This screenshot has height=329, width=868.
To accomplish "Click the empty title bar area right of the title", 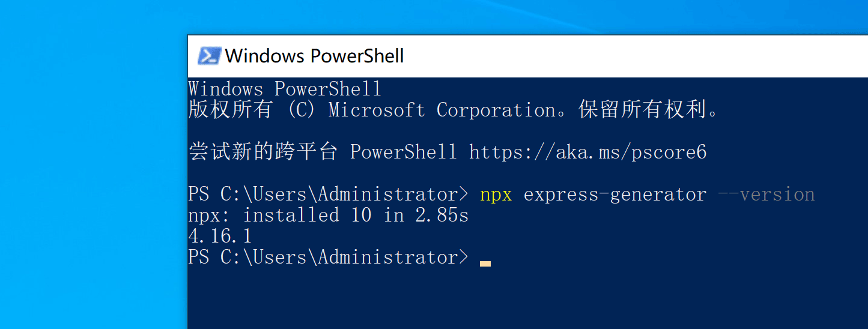I will point(631,56).
